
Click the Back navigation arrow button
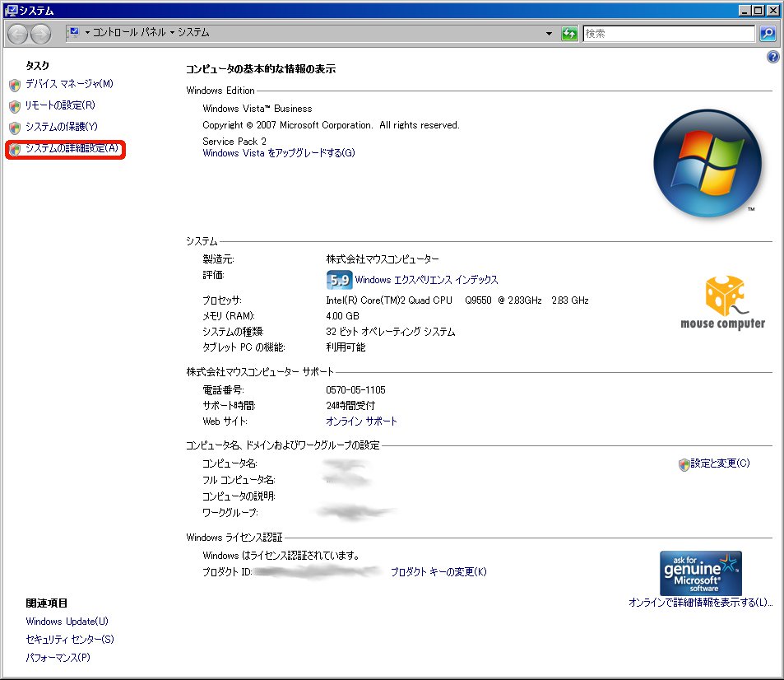pos(18,34)
